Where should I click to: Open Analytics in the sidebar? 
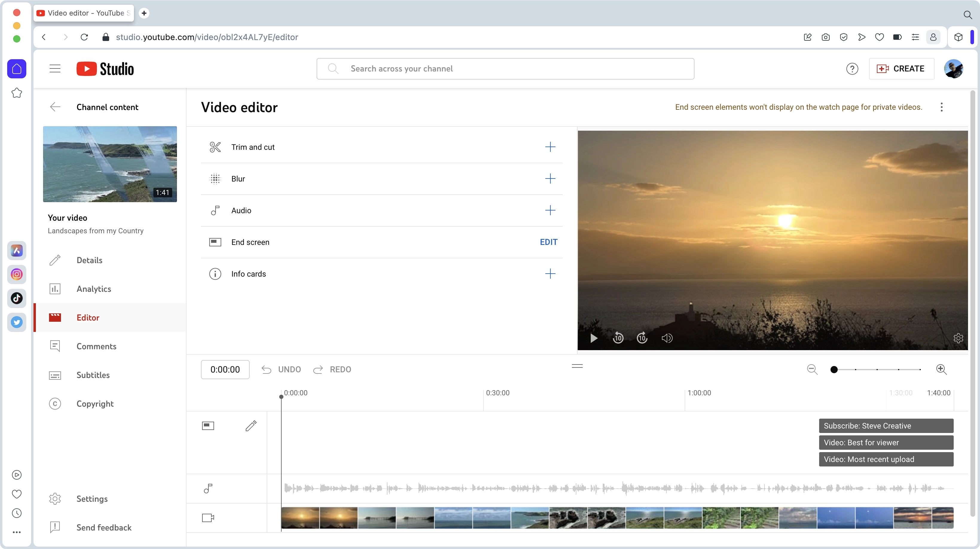pyautogui.click(x=94, y=289)
